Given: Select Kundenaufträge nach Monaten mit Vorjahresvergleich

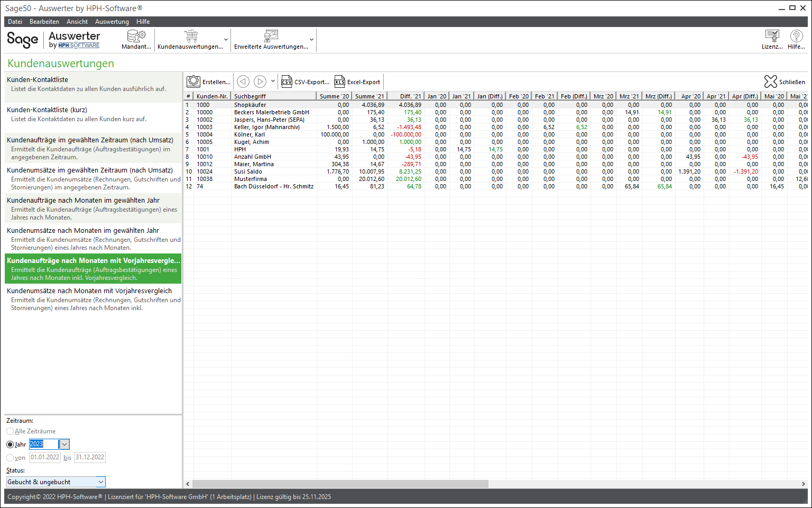Looking at the screenshot, I should coord(93,268).
